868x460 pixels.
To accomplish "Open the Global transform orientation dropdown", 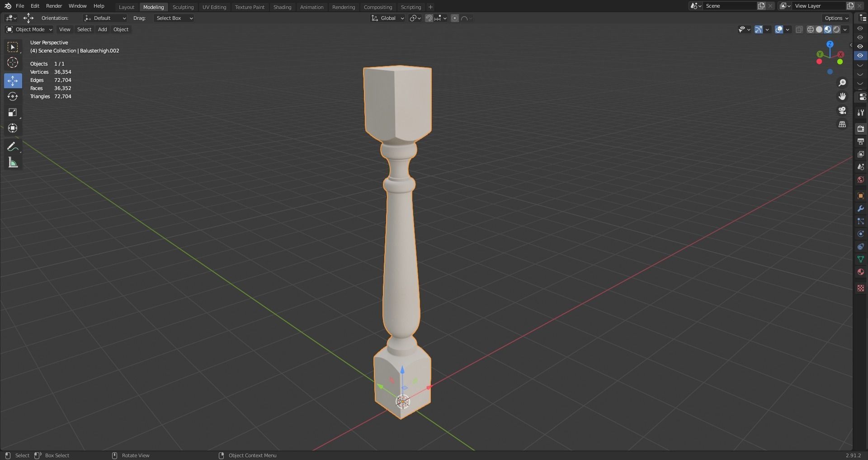I will [387, 18].
